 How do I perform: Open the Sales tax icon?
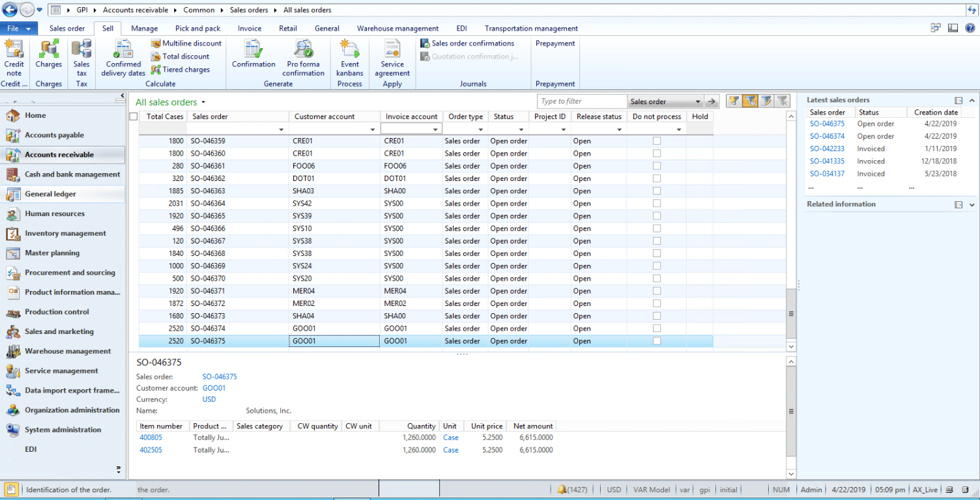[81, 59]
